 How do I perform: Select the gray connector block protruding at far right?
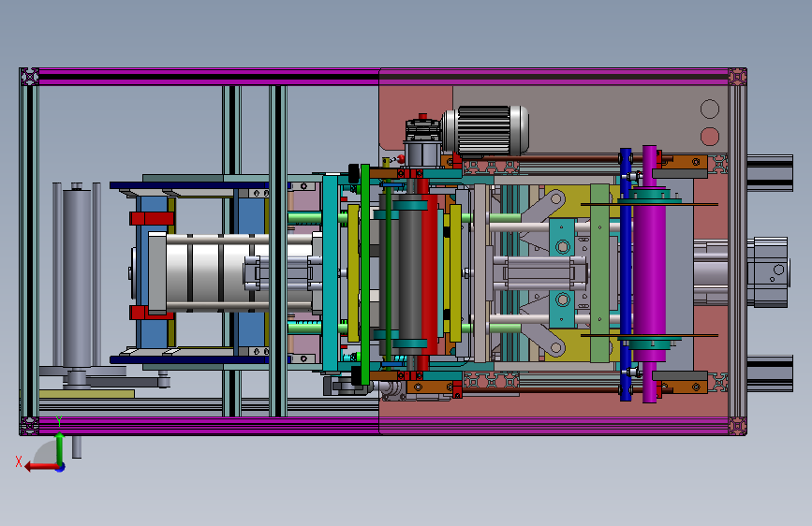(768, 271)
